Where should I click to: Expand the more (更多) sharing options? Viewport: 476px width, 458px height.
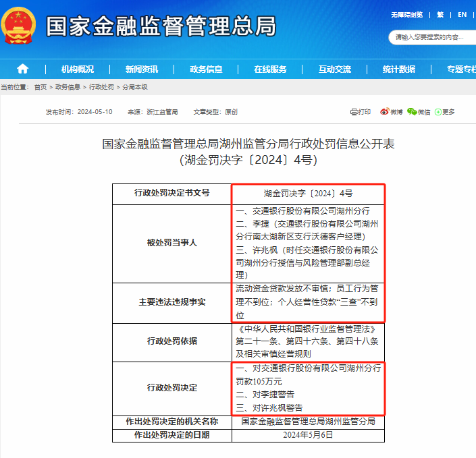tap(445, 112)
